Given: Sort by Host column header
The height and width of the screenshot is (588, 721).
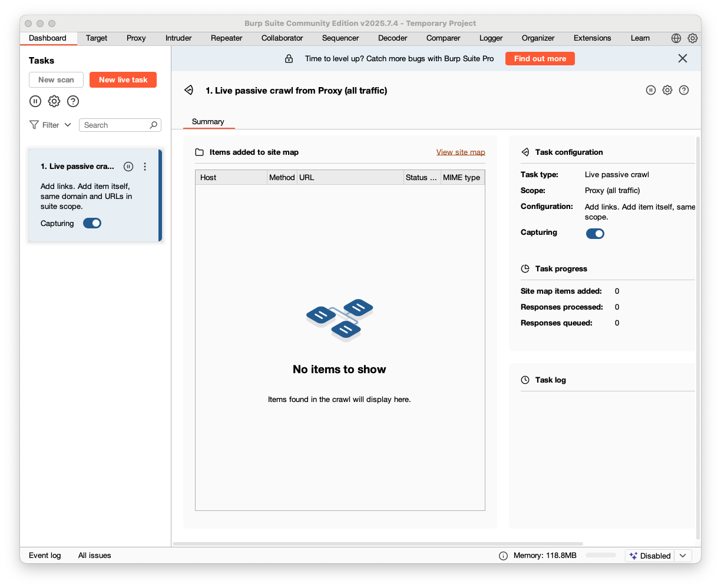Looking at the screenshot, I should click(x=231, y=177).
